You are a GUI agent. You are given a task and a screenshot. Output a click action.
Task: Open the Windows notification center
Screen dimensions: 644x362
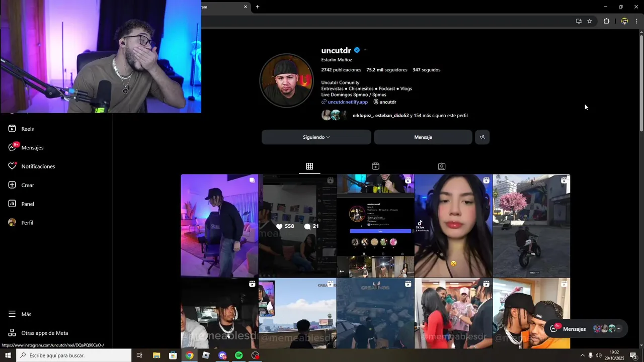(633, 355)
